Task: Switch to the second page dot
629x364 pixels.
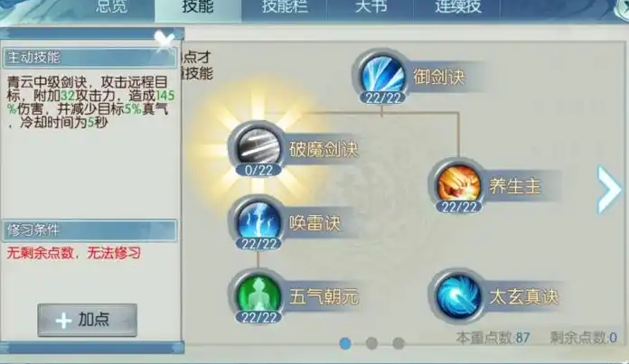Action: [371, 343]
